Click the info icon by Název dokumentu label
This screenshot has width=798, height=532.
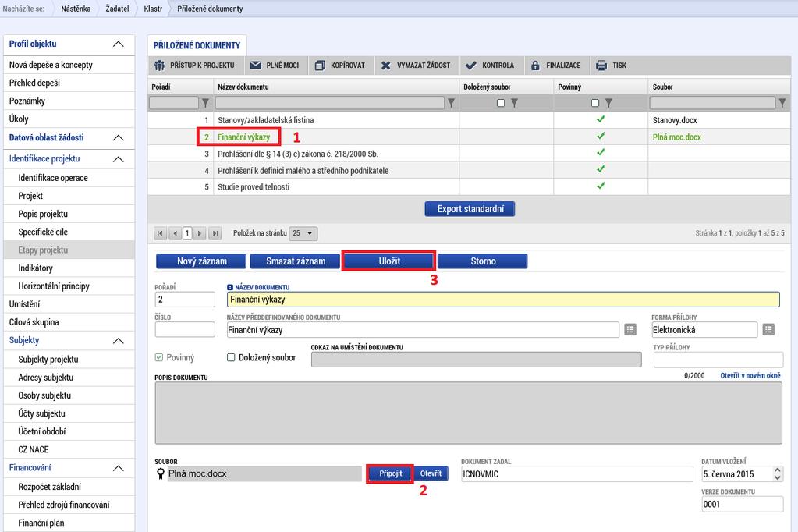point(230,287)
